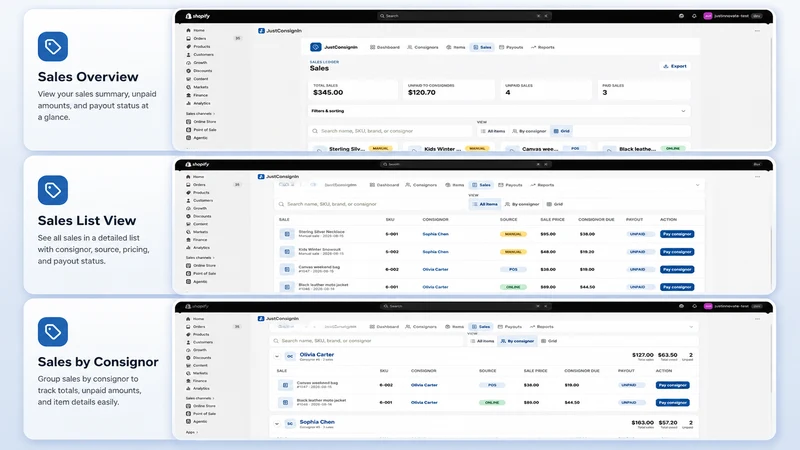Open the Payouts tab in Sales List View screenshot

pyautogui.click(x=510, y=185)
